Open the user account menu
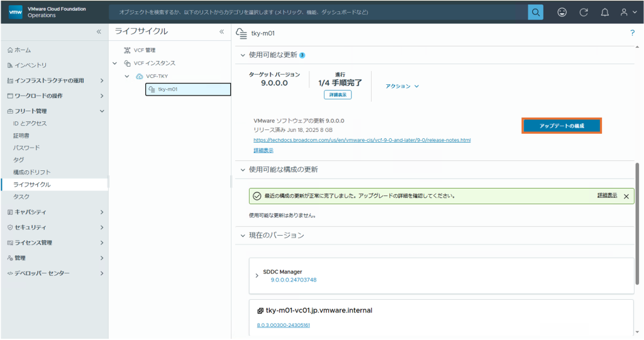The width and height of the screenshot is (644, 340). [x=628, y=13]
